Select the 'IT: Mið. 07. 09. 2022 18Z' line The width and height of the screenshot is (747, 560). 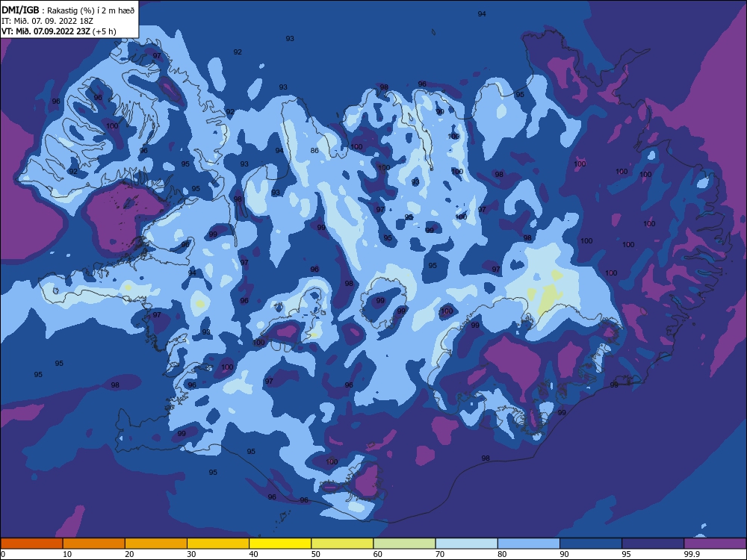[47, 21]
